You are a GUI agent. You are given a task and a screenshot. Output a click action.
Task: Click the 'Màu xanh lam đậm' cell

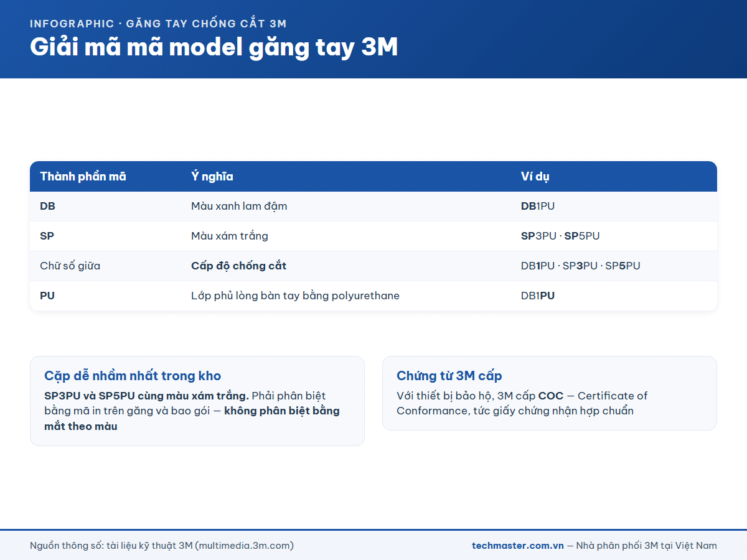[x=239, y=206]
